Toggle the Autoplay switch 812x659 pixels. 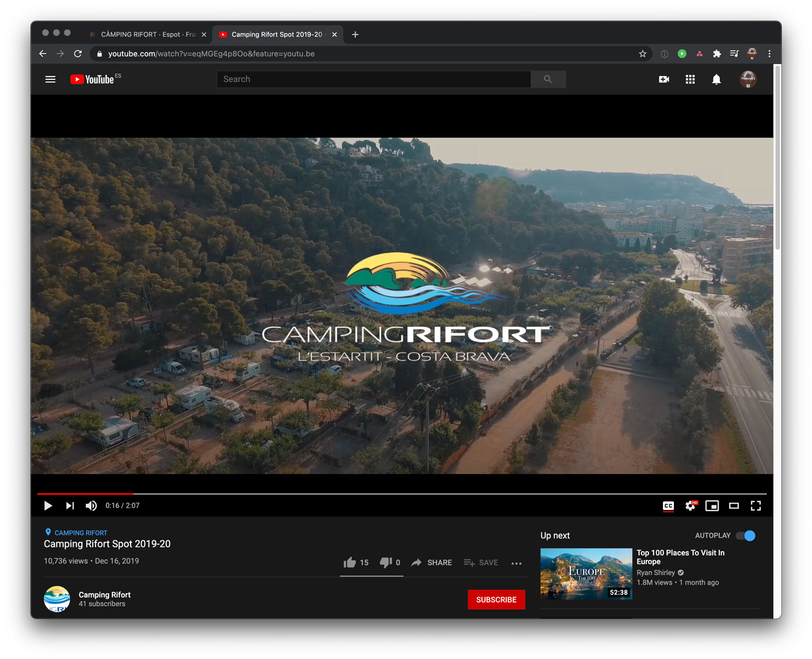point(746,536)
